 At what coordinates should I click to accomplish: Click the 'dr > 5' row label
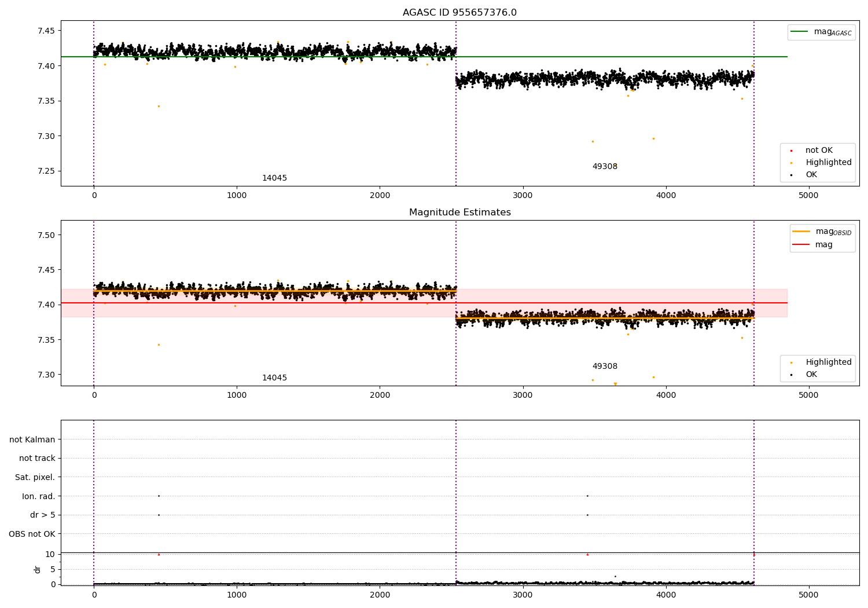pyautogui.click(x=43, y=515)
